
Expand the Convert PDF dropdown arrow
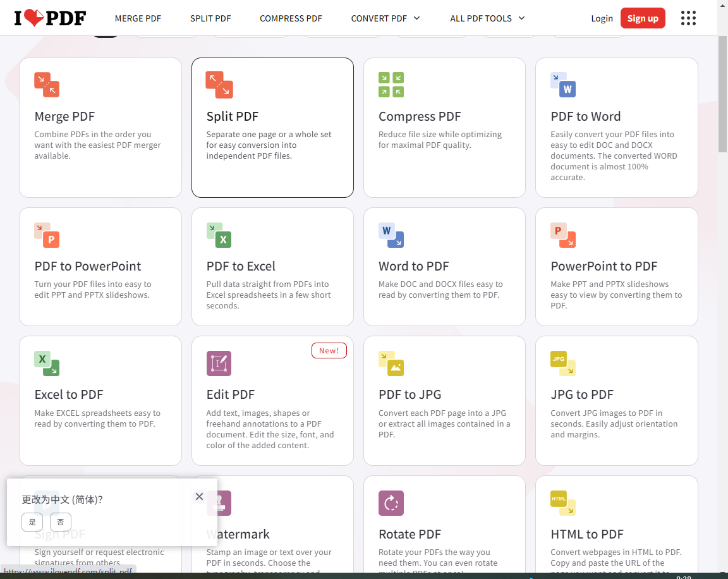[417, 18]
